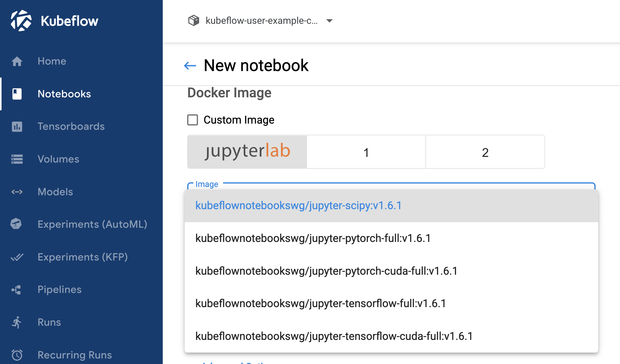Open Experiments (KFP) from the sidebar
Viewport: 620px width, 364px height.
click(x=83, y=257)
